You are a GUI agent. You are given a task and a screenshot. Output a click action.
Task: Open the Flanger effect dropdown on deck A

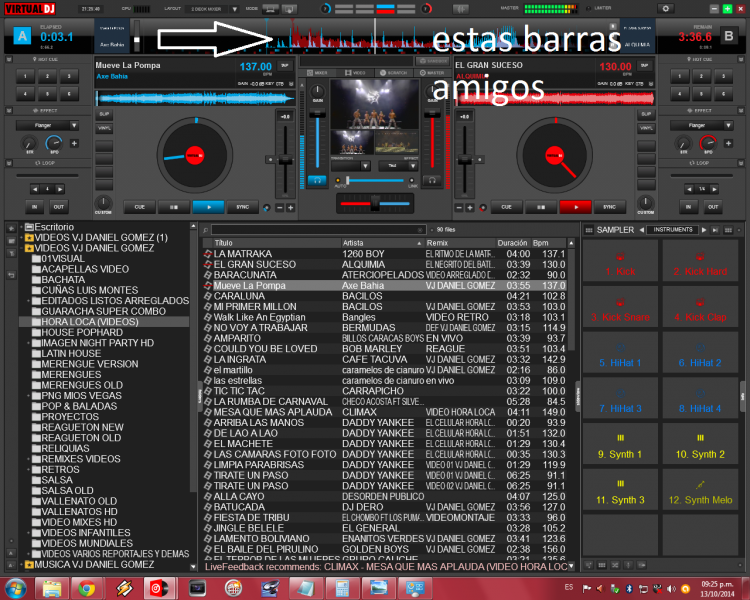(74, 125)
